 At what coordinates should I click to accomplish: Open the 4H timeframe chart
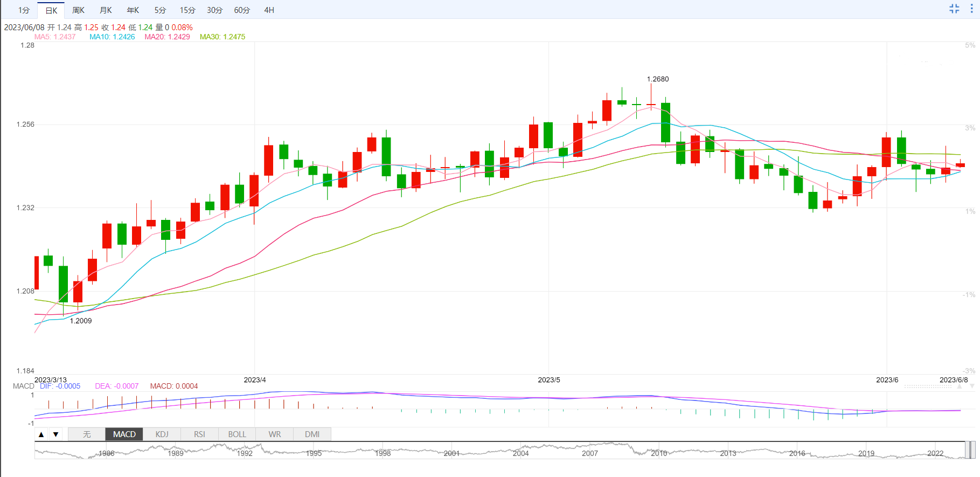[x=269, y=10]
